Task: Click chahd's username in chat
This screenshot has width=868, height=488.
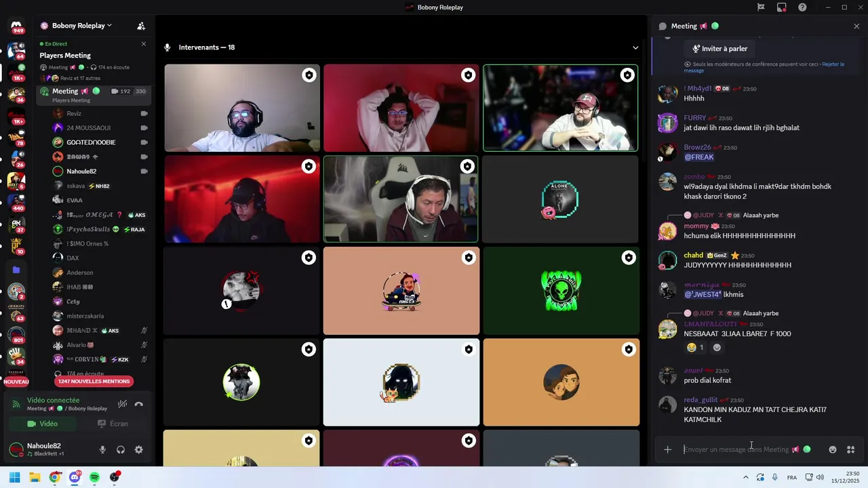Action: (693, 256)
